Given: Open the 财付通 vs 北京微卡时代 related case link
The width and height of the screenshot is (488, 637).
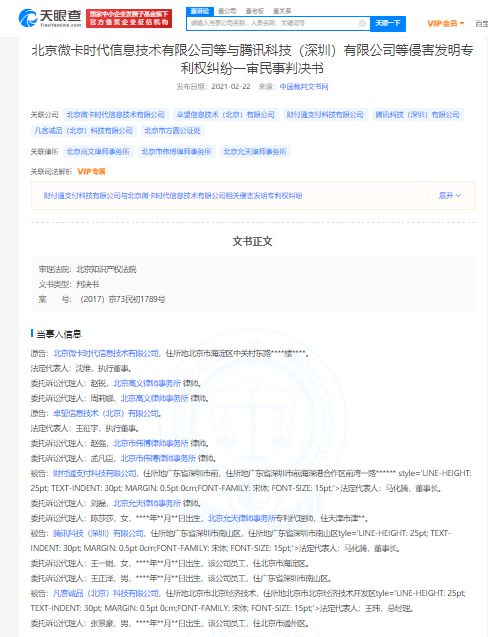Looking at the screenshot, I should pyautogui.click(x=173, y=195).
